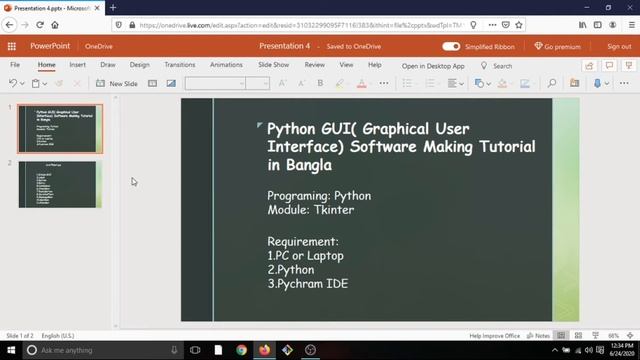The width and height of the screenshot is (640, 360).
Task: Click Help Improve Office link
Action: click(x=494, y=336)
